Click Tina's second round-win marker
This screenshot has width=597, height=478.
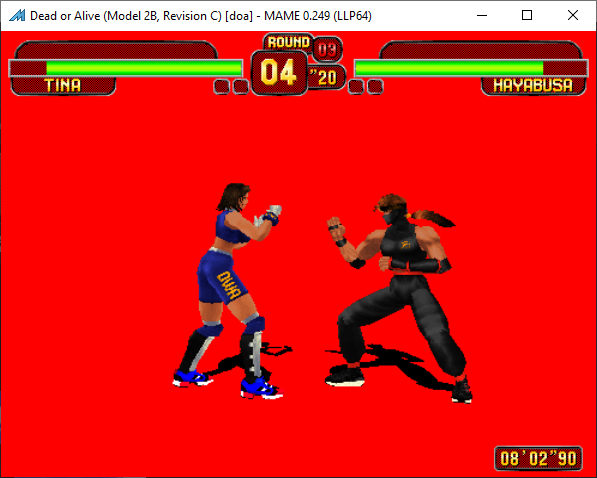pos(241,86)
